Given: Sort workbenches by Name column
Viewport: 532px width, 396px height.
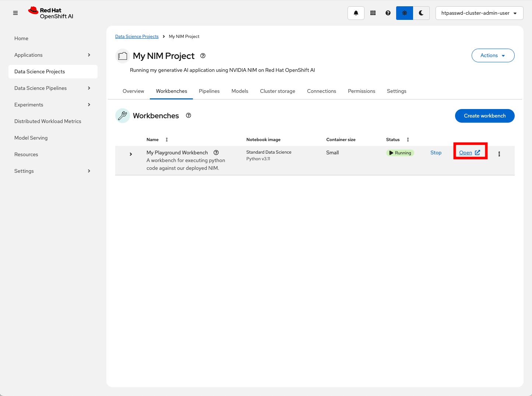Looking at the screenshot, I should click(x=166, y=140).
